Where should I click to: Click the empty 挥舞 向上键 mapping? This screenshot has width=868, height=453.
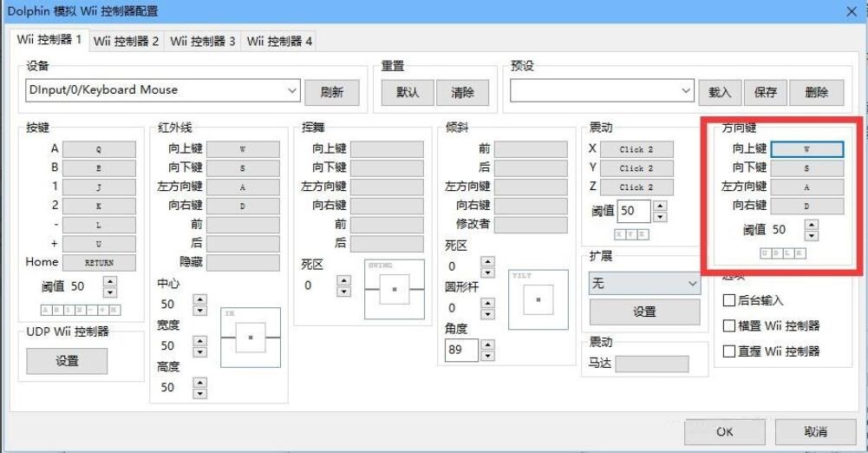pos(387,149)
